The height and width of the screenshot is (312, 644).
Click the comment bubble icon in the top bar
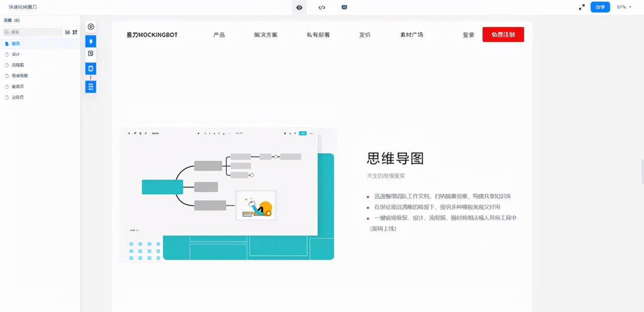click(344, 7)
